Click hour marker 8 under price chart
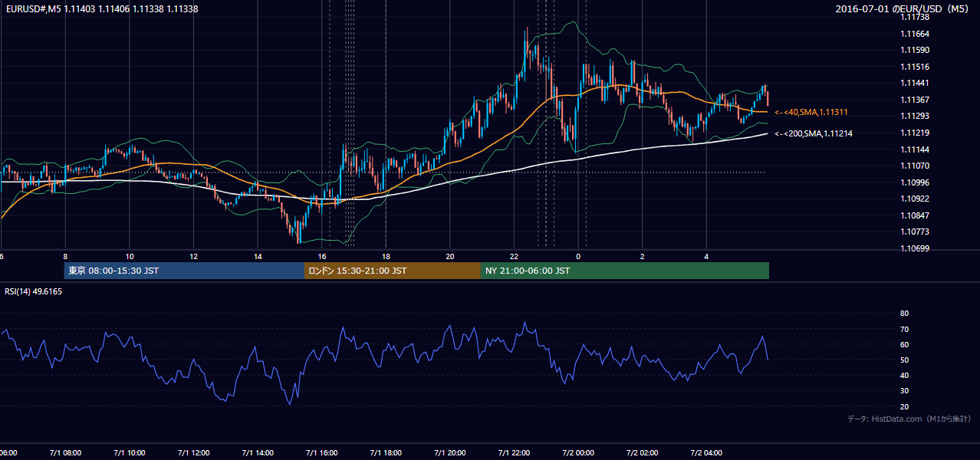 pos(65,257)
